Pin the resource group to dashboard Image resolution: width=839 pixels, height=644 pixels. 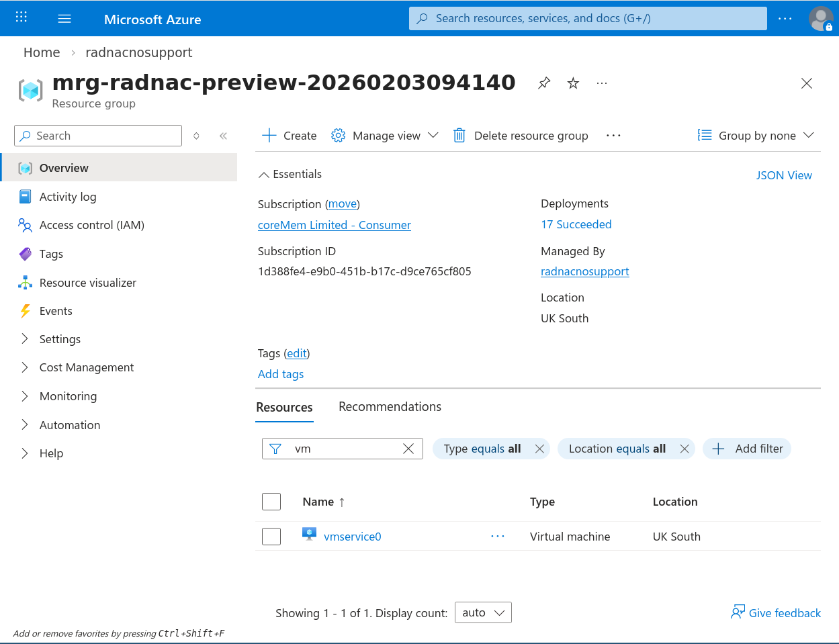pos(544,83)
